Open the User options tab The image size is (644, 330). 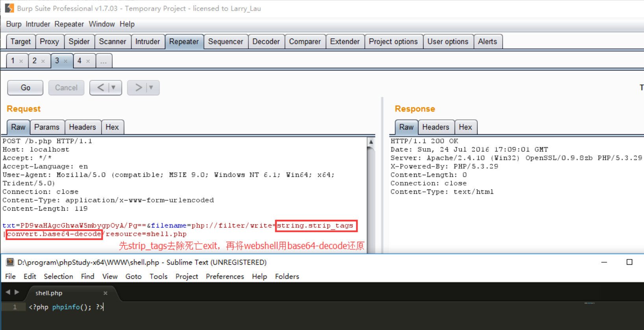click(x=448, y=41)
